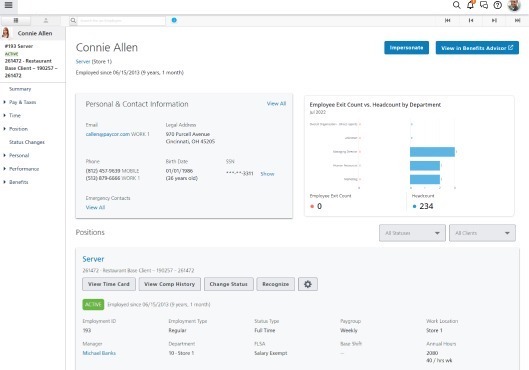Screen dimensions: 529x370
Task: Expand Personal section
Action: coord(19,155)
